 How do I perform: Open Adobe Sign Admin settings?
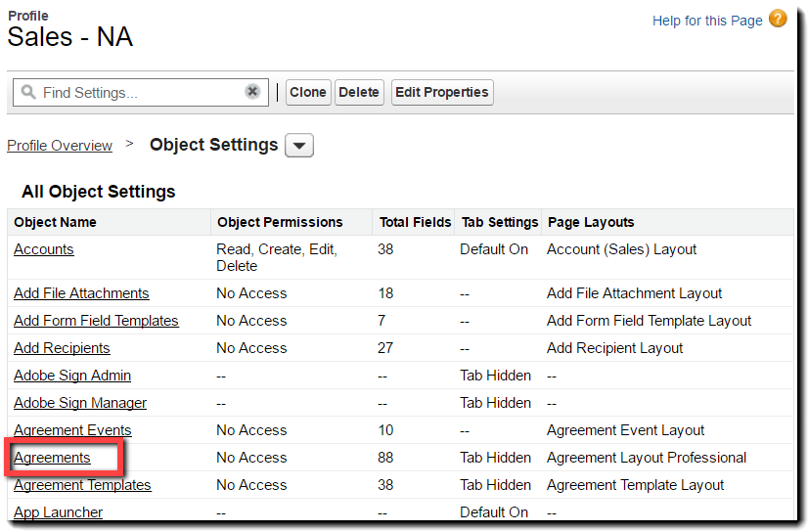point(72,376)
